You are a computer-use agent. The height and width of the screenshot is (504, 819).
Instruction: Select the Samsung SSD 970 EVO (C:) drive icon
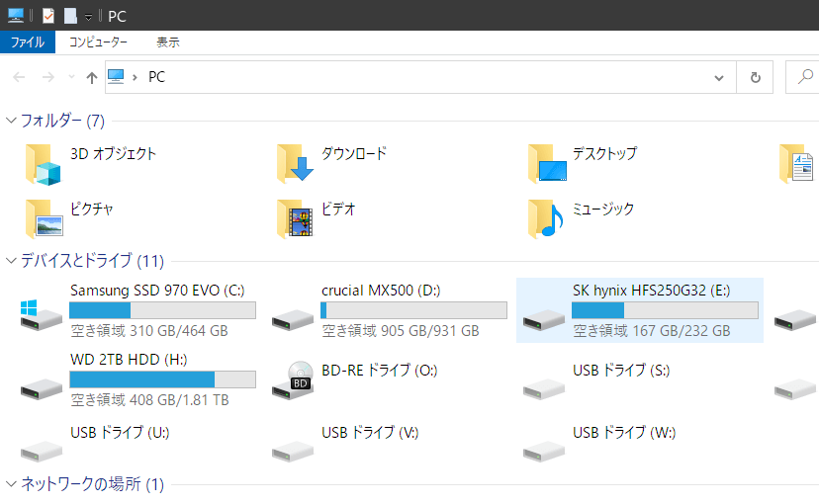(41, 314)
